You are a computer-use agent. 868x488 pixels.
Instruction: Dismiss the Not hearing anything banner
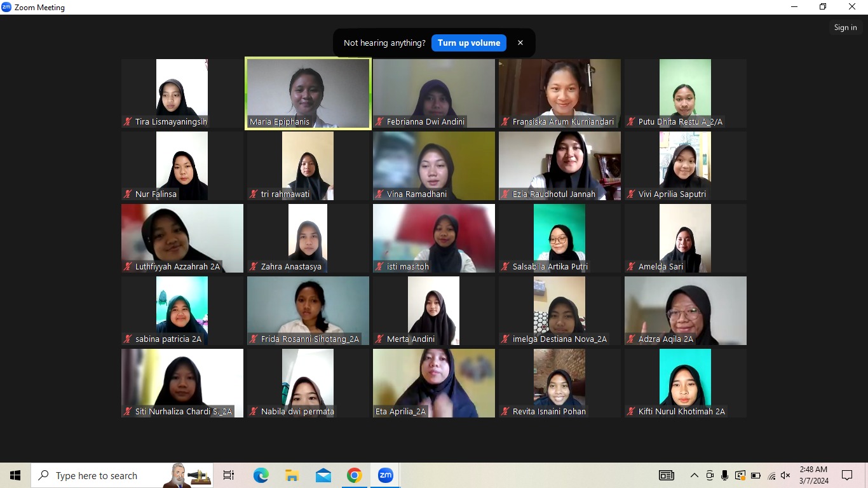click(x=520, y=43)
